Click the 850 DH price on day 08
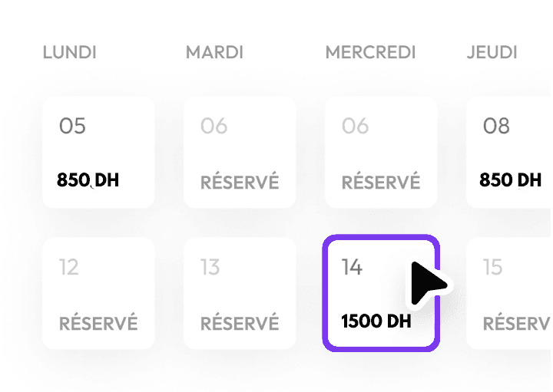Image resolution: width=553 pixels, height=392 pixels. point(510,181)
